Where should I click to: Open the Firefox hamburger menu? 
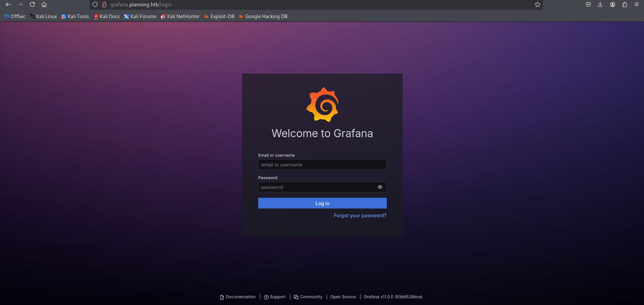pos(637,5)
